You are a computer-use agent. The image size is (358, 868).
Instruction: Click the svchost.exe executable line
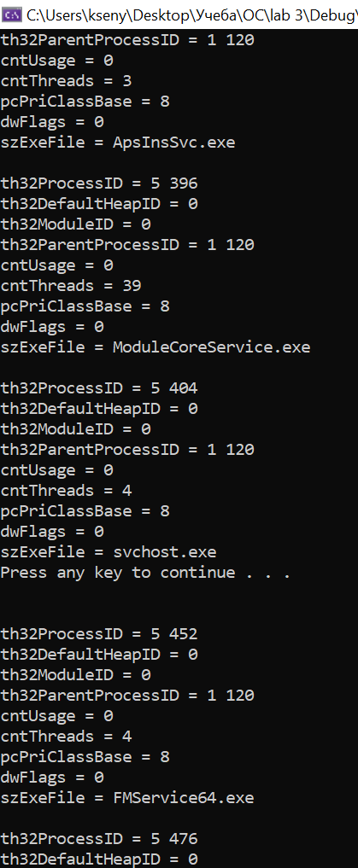pyautogui.click(x=109, y=552)
